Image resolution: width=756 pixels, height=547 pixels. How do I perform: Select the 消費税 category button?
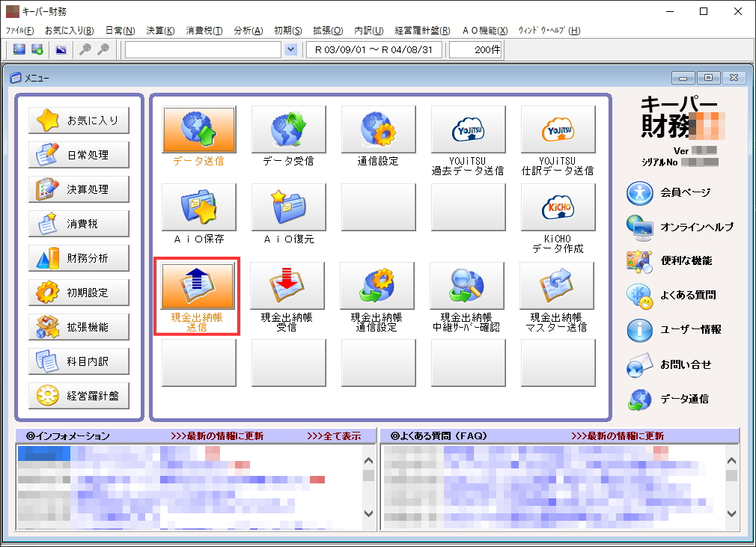pos(79,224)
